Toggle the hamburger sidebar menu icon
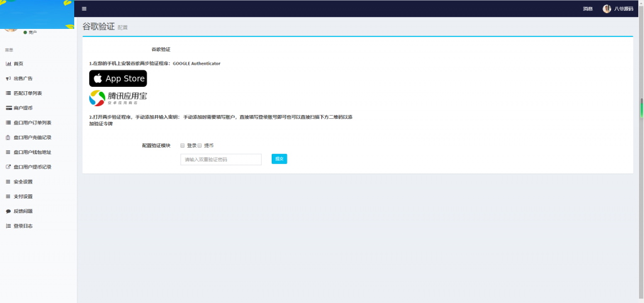Screen dimensions: 644x303 pos(84,9)
